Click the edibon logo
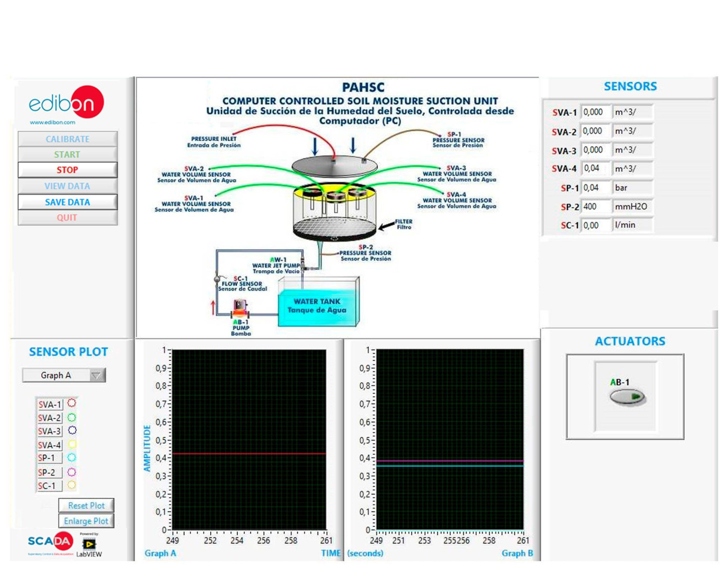Screen dimensions: 728x588 pos(66,103)
